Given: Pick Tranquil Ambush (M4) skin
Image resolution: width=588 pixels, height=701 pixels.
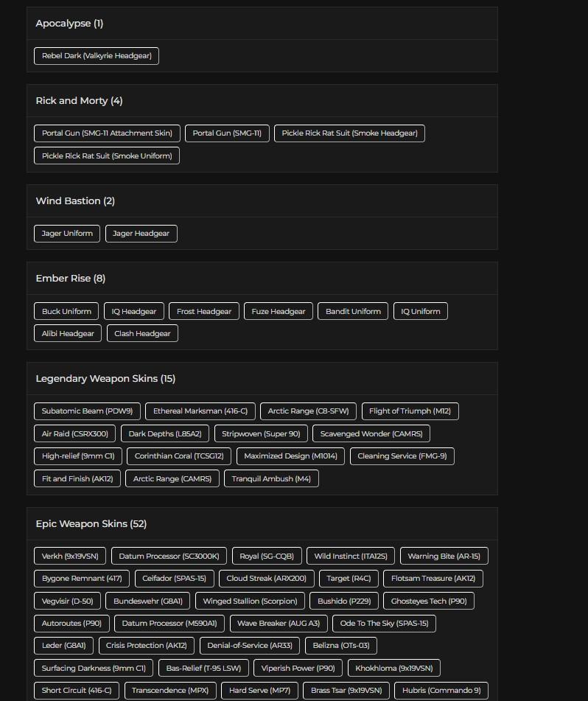Looking at the screenshot, I should click(x=271, y=478).
